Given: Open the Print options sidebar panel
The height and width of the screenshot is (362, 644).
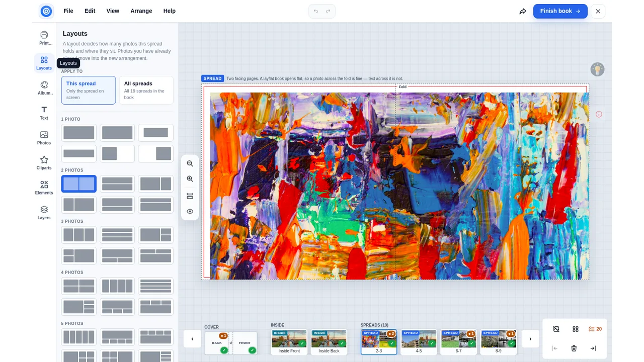Looking at the screenshot, I should (44, 38).
